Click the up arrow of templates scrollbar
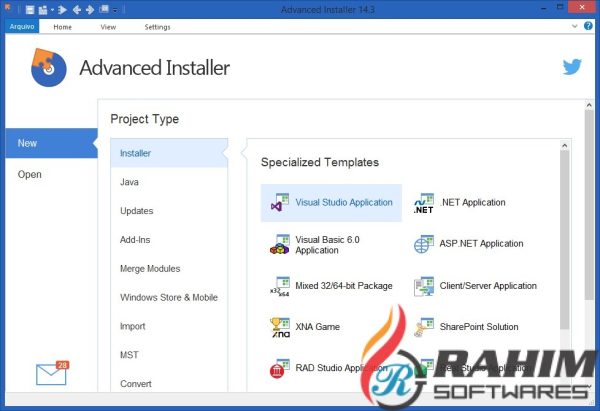Image resolution: width=600 pixels, height=411 pixels. pyautogui.click(x=564, y=146)
